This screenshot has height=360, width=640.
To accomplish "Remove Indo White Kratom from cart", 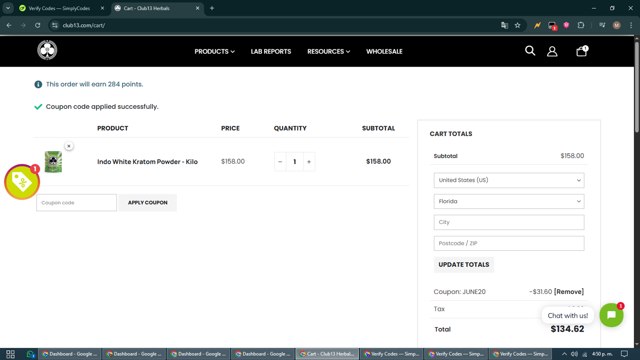I will point(69,146).
